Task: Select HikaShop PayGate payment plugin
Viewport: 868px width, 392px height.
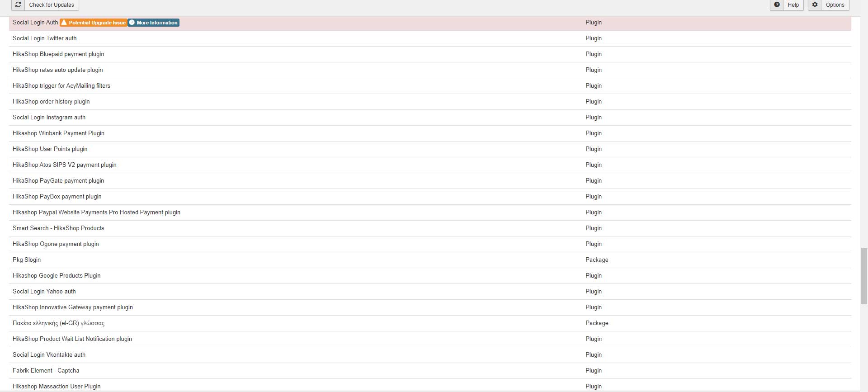Action: 58,180
